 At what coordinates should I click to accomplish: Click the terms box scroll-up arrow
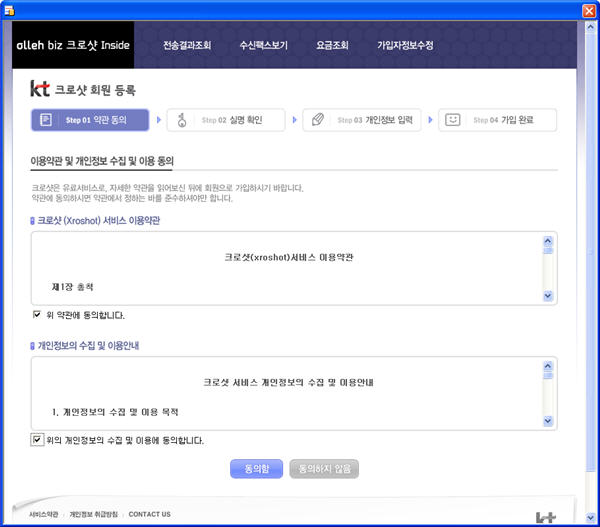(548, 241)
